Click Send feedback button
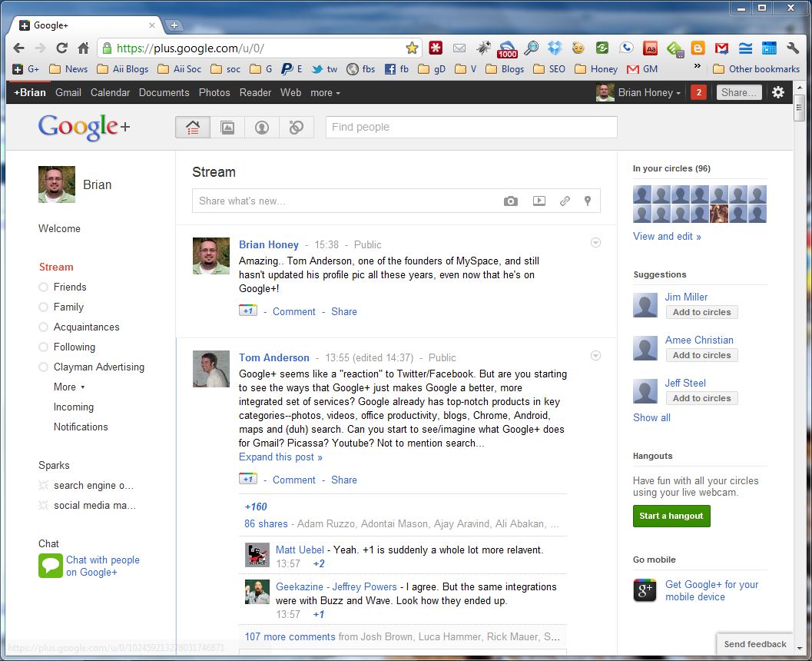This screenshot has width=812, height=661. (x=754, y=644)
